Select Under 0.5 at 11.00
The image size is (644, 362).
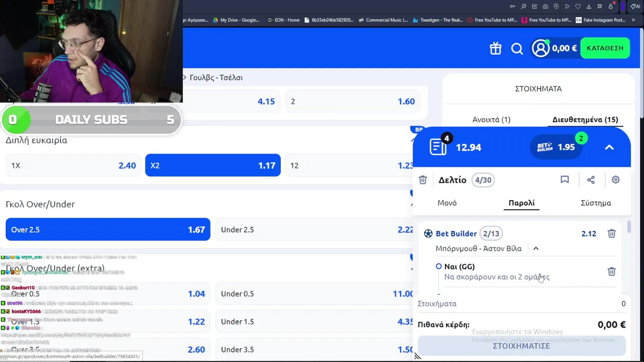point(315,294)
